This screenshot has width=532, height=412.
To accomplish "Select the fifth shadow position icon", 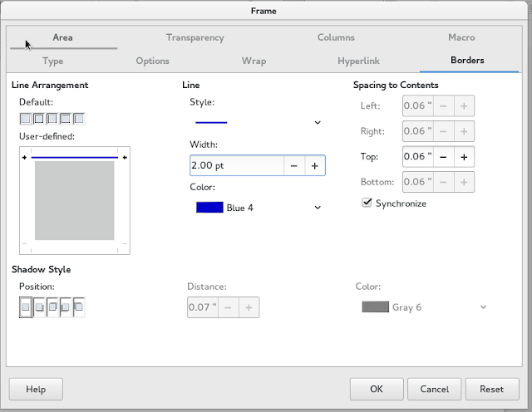I will 79,307.
